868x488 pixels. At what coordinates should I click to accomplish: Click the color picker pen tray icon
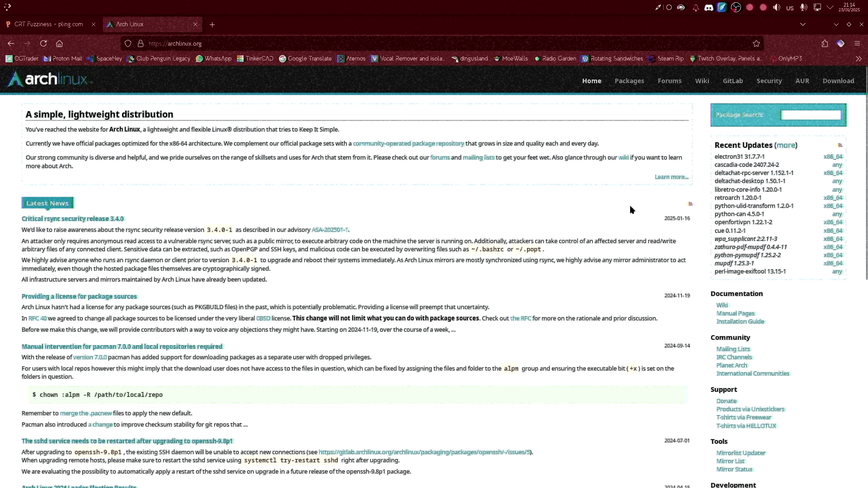(x=658, y=8)
